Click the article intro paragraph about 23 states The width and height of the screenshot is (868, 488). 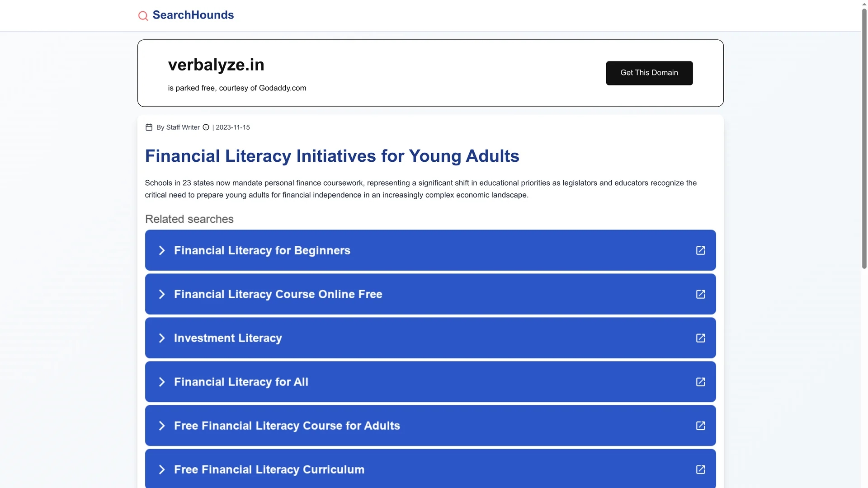420,189
